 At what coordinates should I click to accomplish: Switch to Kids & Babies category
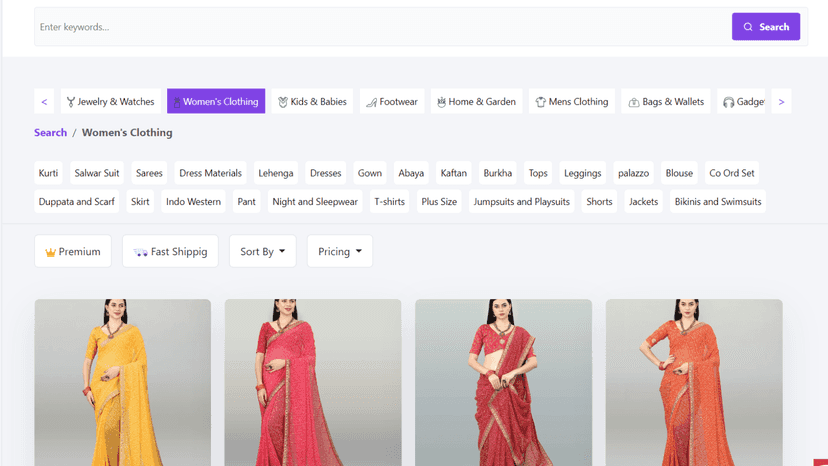[312, 101]
